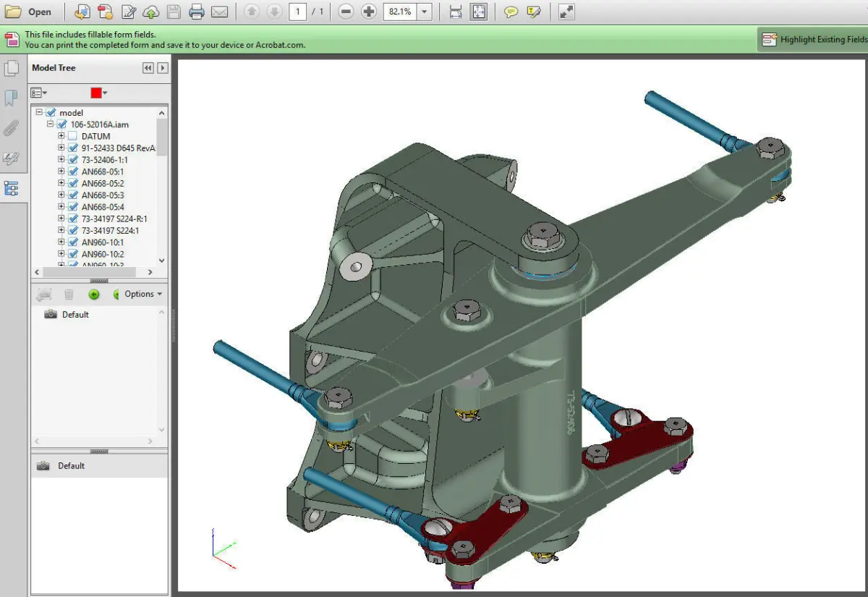The image size is (868, 597).
Task: Collapse the Model Tree panel leftward
Action: point(148,68)
